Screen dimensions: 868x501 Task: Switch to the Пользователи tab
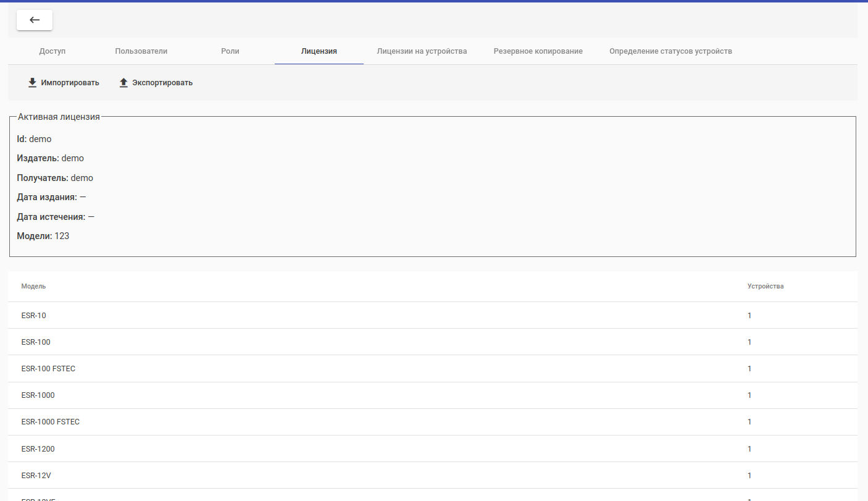click(x=141, y=51)
